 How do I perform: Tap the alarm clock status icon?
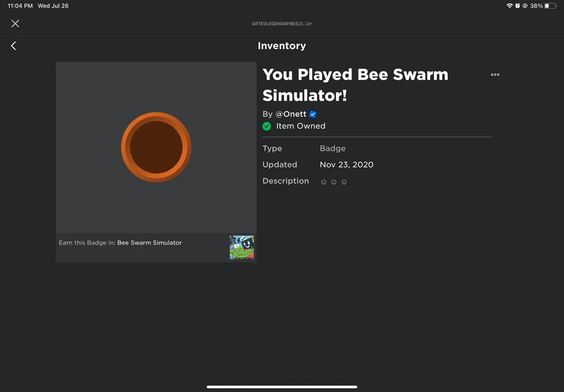click(517, 6)
